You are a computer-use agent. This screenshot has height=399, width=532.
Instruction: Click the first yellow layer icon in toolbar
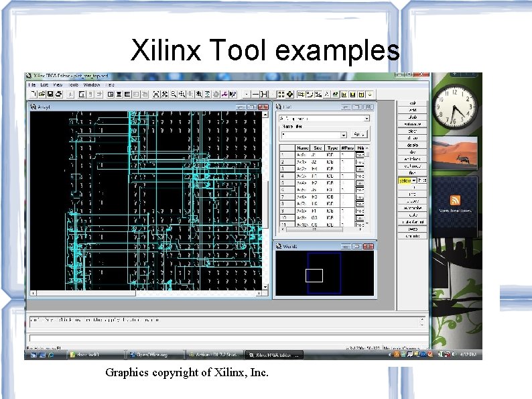pos(344,95)
